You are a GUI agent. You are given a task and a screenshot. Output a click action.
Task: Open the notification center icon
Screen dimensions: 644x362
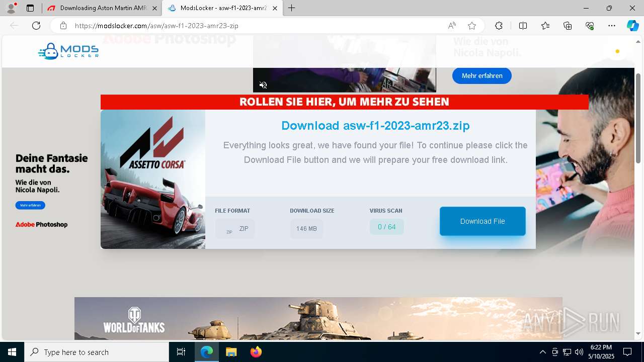tap(627, 352)
